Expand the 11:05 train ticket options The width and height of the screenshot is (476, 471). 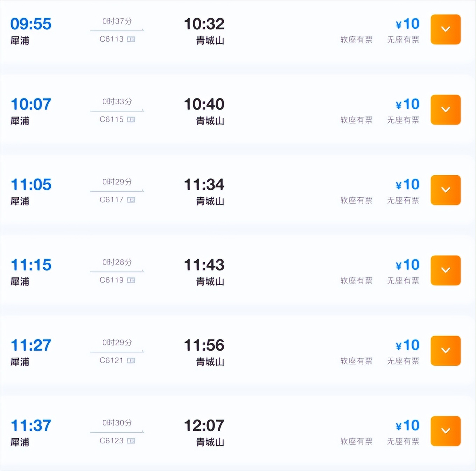pyautogui.click(x=445, y=190)
